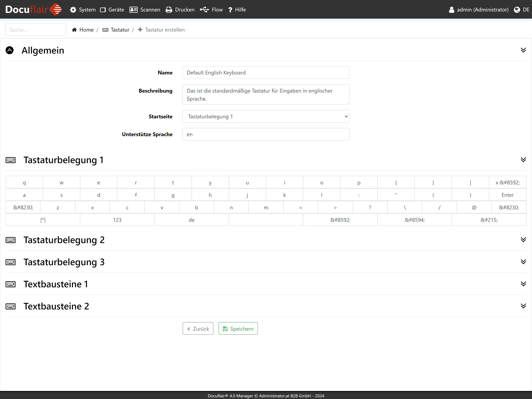This screenshot has width=532, height=399.
Task: Click the globe language icon DE
Action: coord(517,10)
